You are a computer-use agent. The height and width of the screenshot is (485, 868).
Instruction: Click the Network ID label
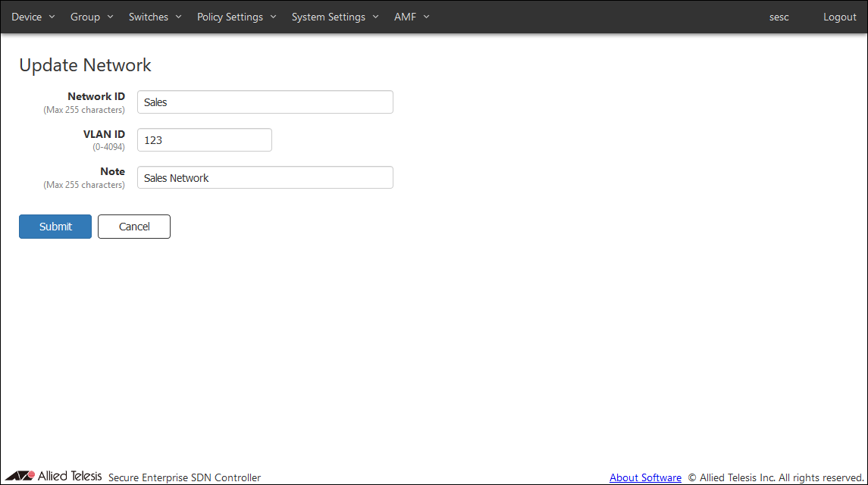(x=96, y=97)
